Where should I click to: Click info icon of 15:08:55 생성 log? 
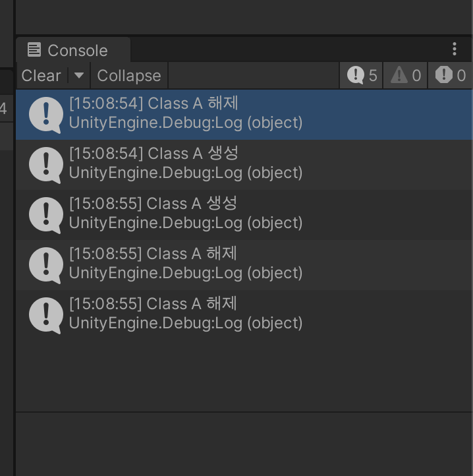coord(45,215)
